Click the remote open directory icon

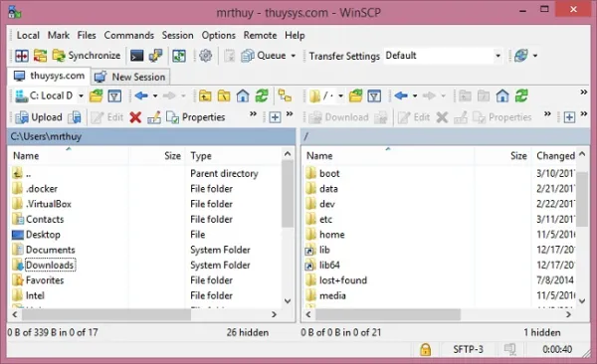(355, 95)
